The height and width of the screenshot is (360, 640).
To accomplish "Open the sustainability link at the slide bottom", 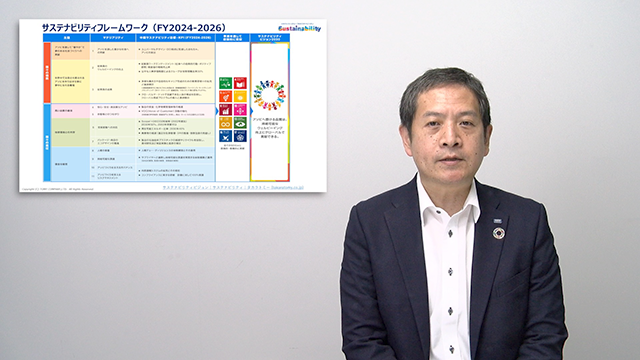I will (x=233, y=187).
